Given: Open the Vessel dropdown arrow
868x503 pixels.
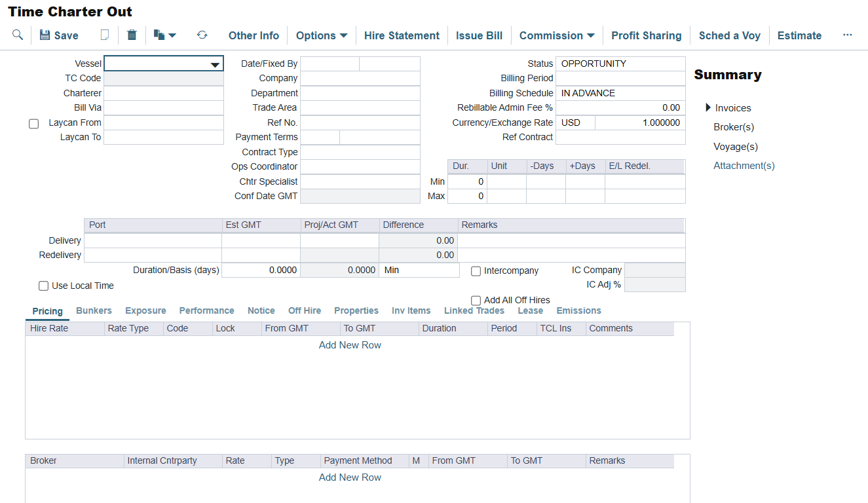Looking at the screenshot, I should pos(214,64).
